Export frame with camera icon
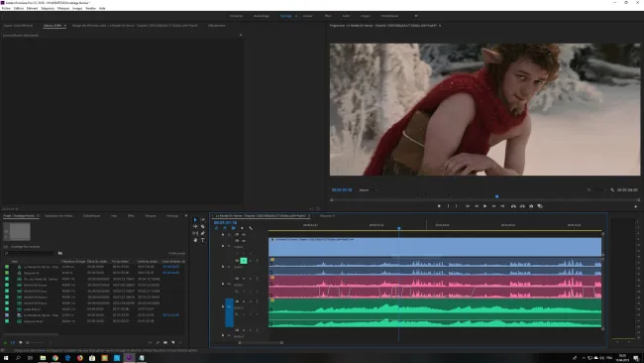 [x=531, y=206]
